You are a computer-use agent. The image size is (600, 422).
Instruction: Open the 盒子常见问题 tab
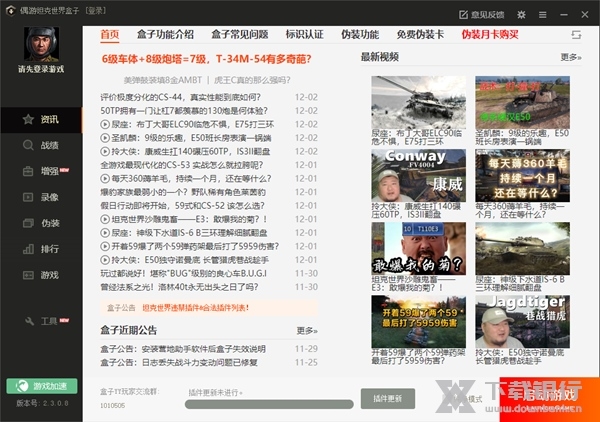(240, 35)
